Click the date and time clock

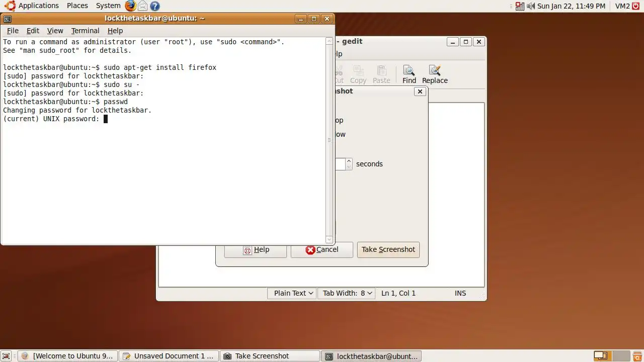[571, 6]
